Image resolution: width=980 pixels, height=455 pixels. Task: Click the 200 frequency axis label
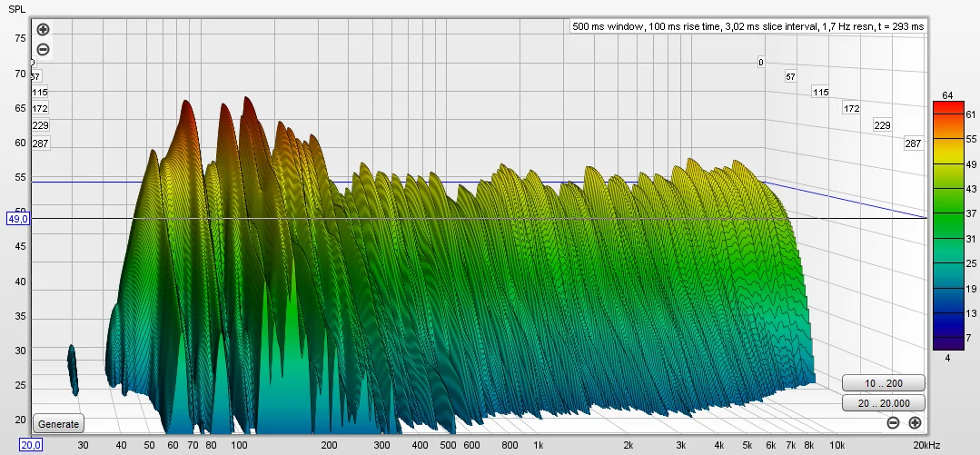[x=330, y=445]
